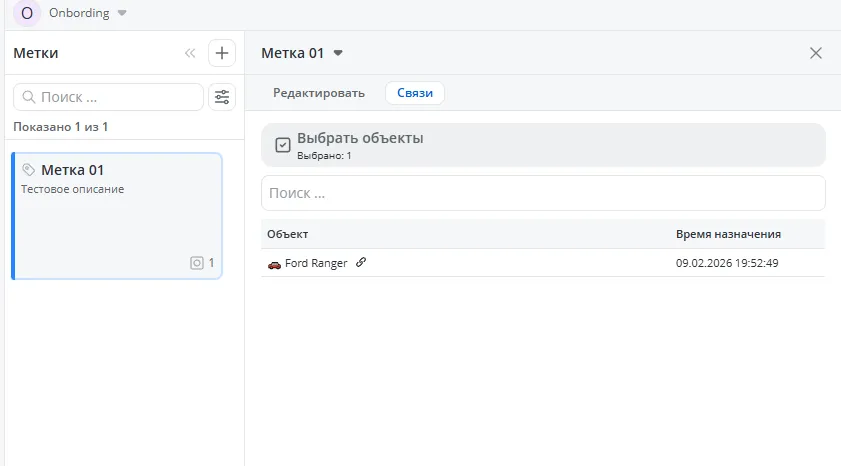Open the Onbording account dropdown arrow
841x466 pixels.
click(122, 14)
